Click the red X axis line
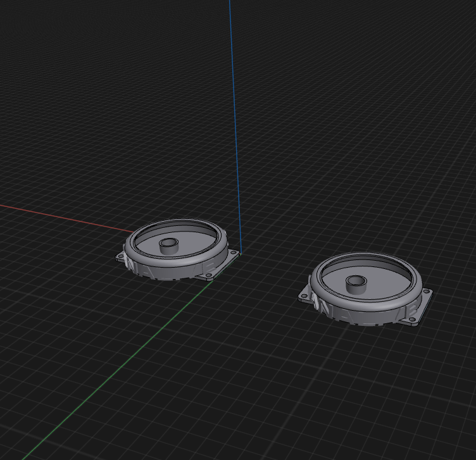This screenshot has height=460, width=476. click(x=67, y=219)
